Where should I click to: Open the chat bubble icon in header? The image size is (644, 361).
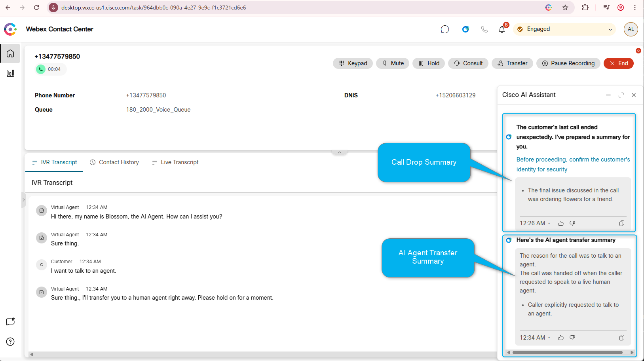[x=445, y=29]
